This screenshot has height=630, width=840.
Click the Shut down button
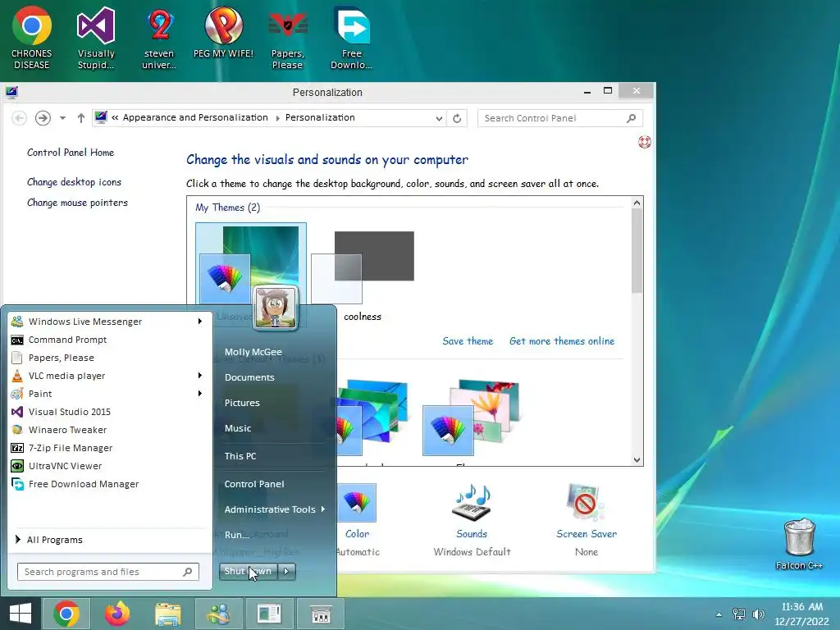248,572
